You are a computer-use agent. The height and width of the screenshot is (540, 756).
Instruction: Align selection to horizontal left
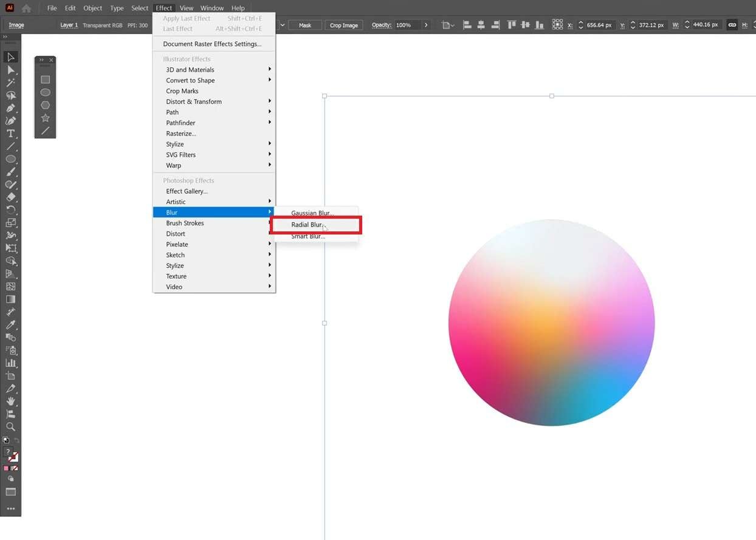coord(467,25)
